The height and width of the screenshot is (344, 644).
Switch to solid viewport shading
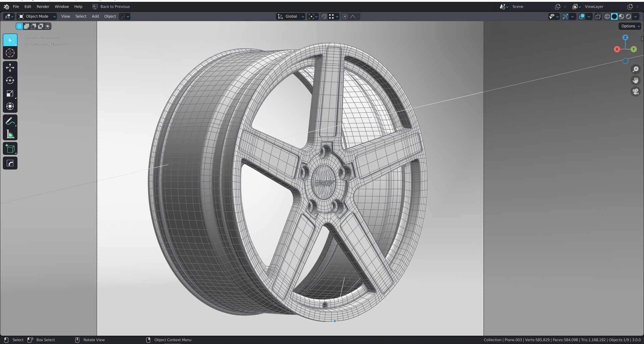(x=614, y=16)
